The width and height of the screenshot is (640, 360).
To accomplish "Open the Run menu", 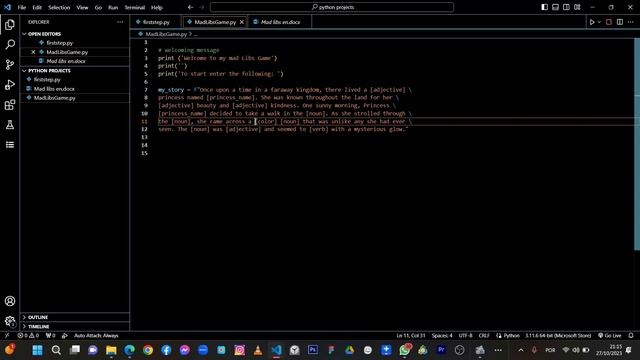I will (113, 7).
